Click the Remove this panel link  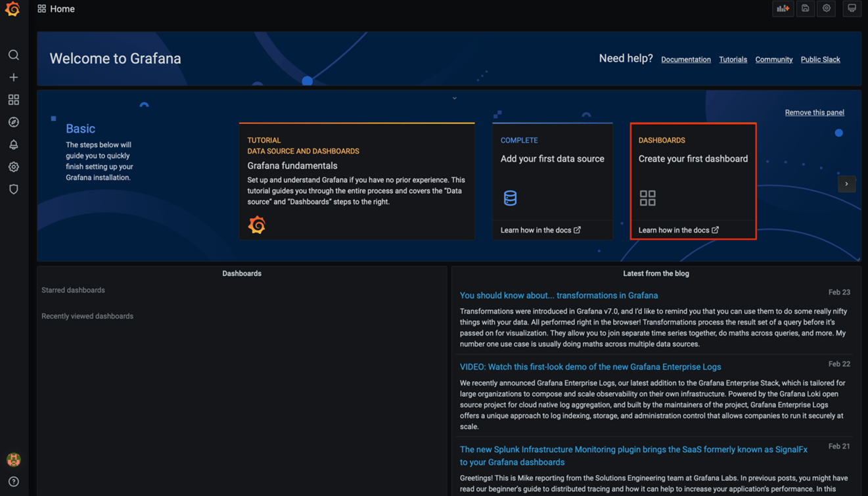[x=814, y=112]
